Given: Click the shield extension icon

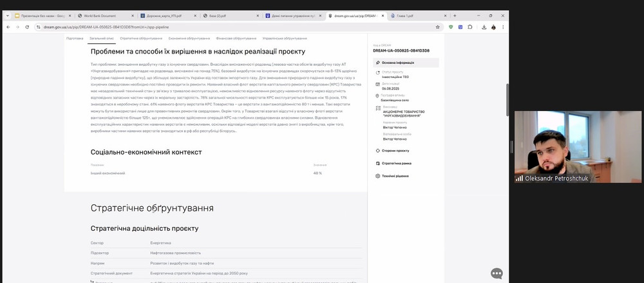Looking at the screenshot, I should 451,27.
